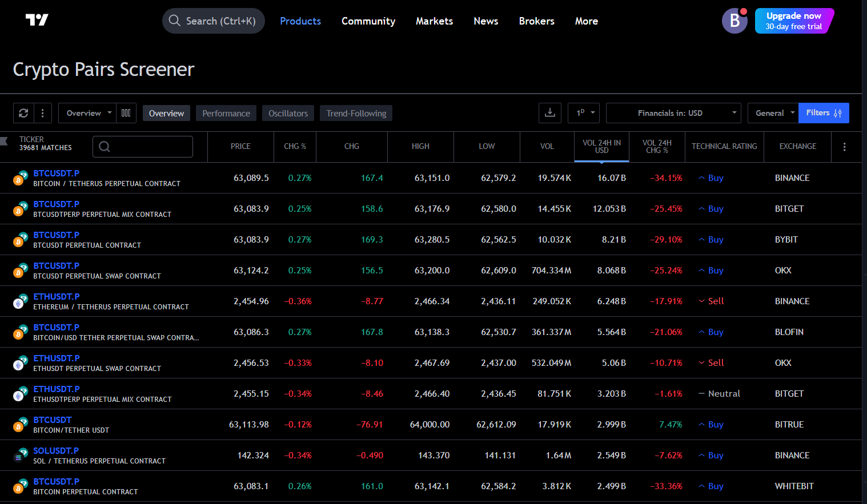Viewport: 867px width, 504px height.
Task: Click the Neutral rating in BITGET ETHUSDT.P row
Action: coord(719,394)
